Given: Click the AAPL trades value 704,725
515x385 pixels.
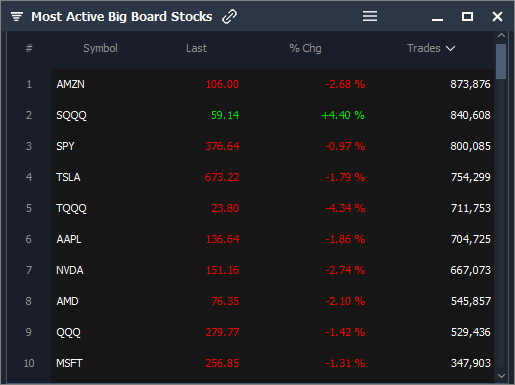Looking at the screenshot, I should (x=471, y=239).
